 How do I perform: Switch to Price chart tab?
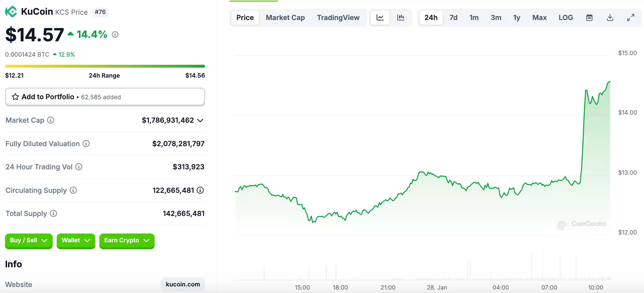coord(245,18)
